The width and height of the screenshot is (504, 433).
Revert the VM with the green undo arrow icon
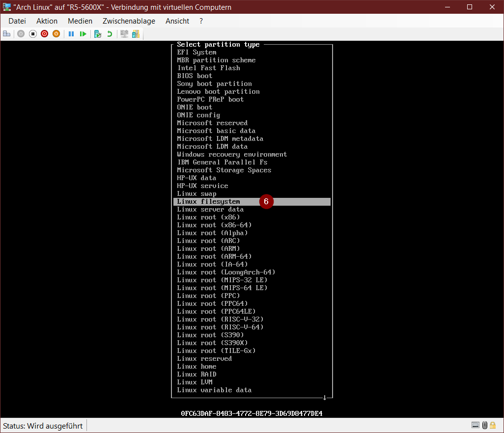[x=110, y=34]
